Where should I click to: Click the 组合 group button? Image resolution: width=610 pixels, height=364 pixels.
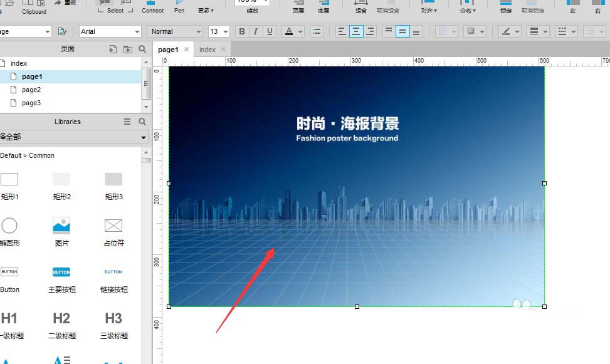(x=360, y=7)
